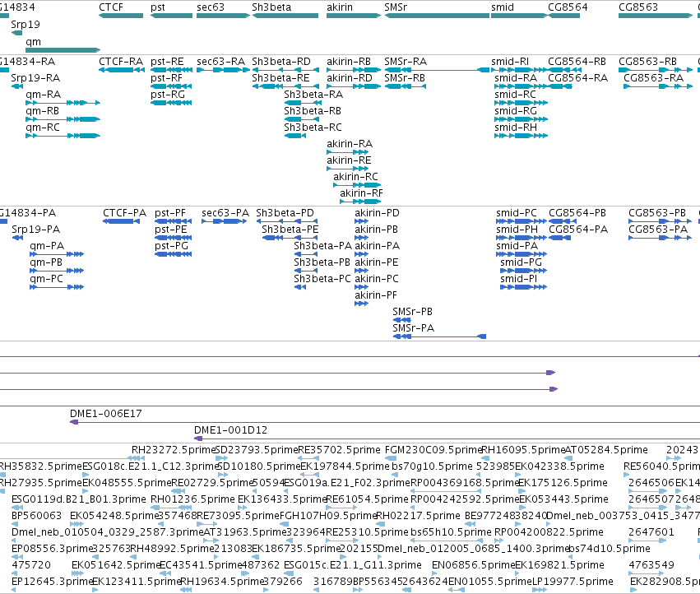Select protein SMSr-PA
The width and height of the screenshot is (700, 594).
pyautogui.click(x=439, y=336)
